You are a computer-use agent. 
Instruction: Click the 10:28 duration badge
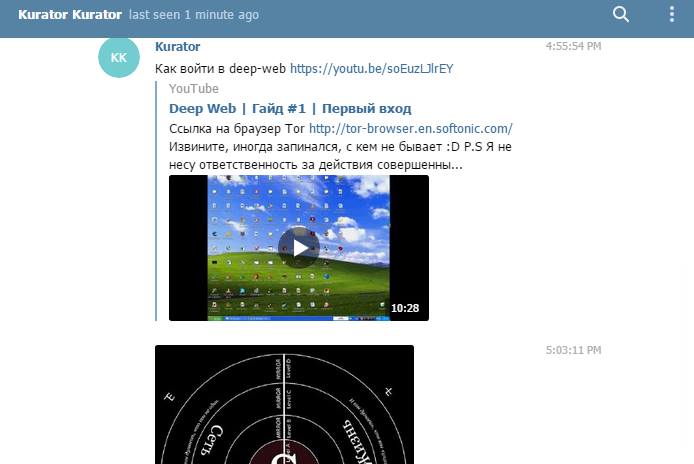click(405, 308)
